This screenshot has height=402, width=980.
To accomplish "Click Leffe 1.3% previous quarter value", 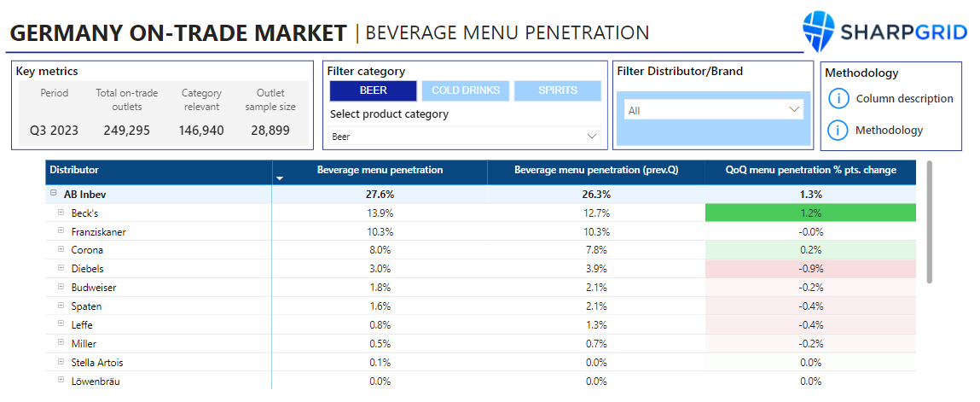I will click(596, 325).
